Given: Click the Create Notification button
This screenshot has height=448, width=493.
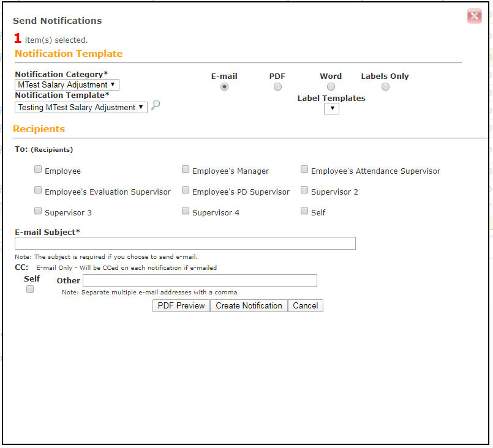Looking at the screenshot, I should 249,305.
